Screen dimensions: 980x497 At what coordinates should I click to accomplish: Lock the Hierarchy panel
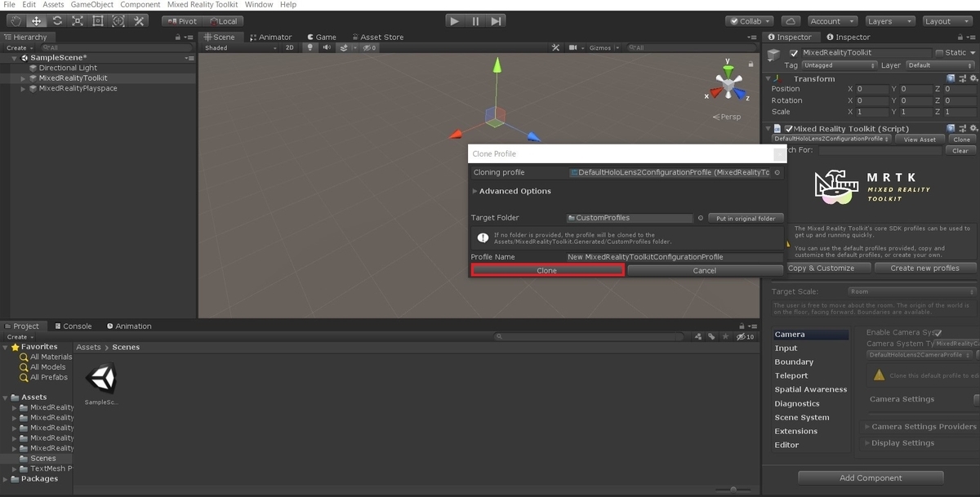coord(178,37)
